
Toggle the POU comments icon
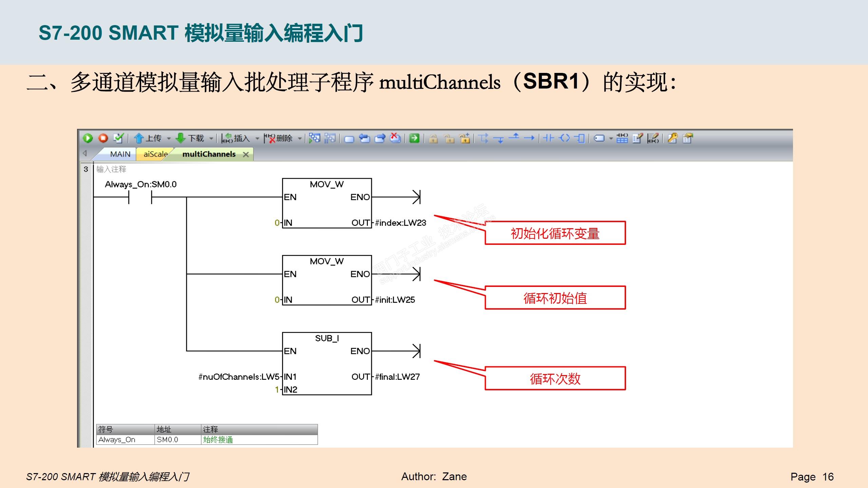638,138
